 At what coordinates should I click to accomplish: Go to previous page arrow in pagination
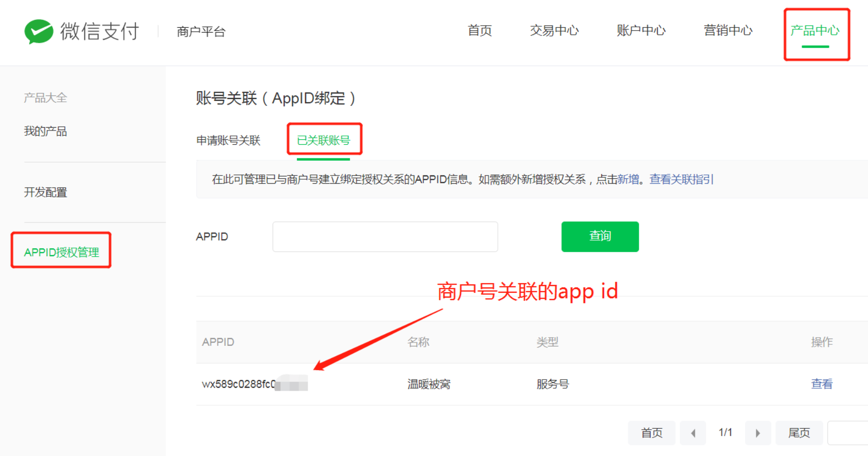[693, 433]
